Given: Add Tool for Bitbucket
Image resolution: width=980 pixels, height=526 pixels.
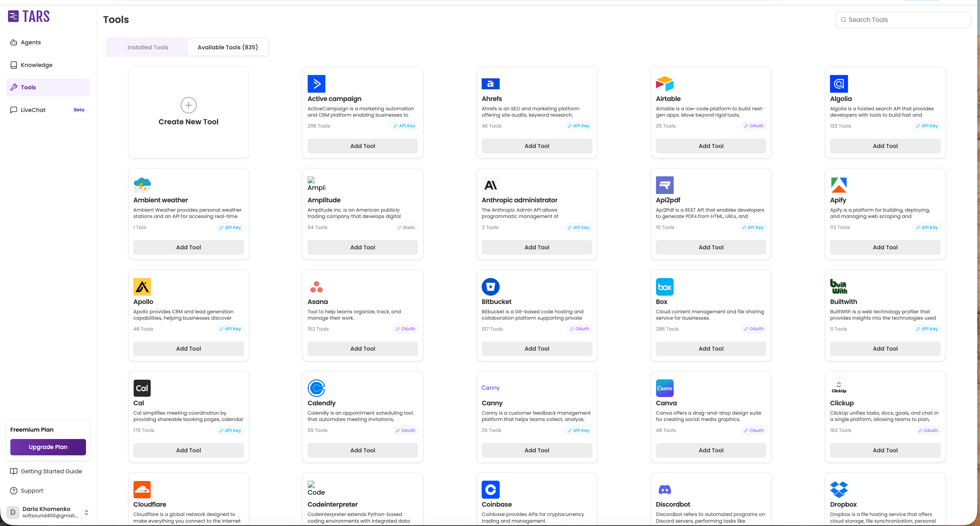Looking at the screenshot, I should [537, 349].
